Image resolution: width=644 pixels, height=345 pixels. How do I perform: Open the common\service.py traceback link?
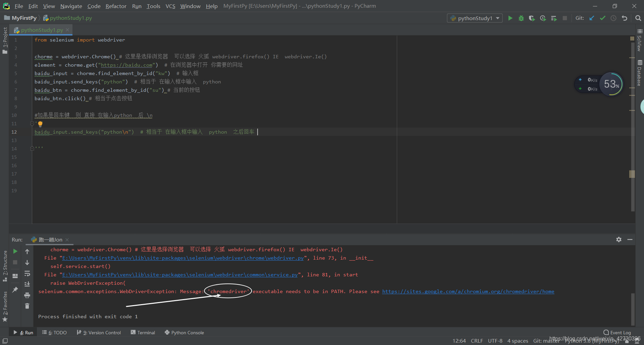tap(180, 275)
